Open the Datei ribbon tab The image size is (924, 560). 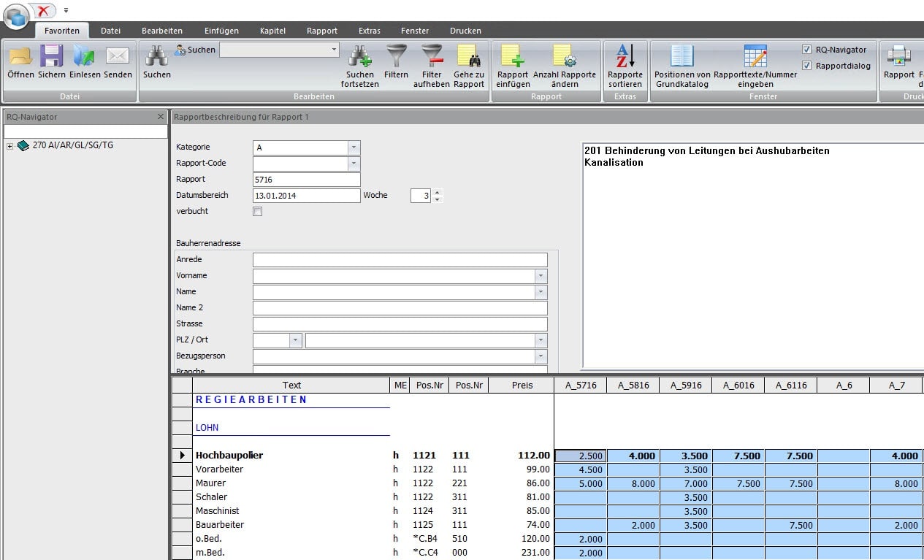(111, 31)
